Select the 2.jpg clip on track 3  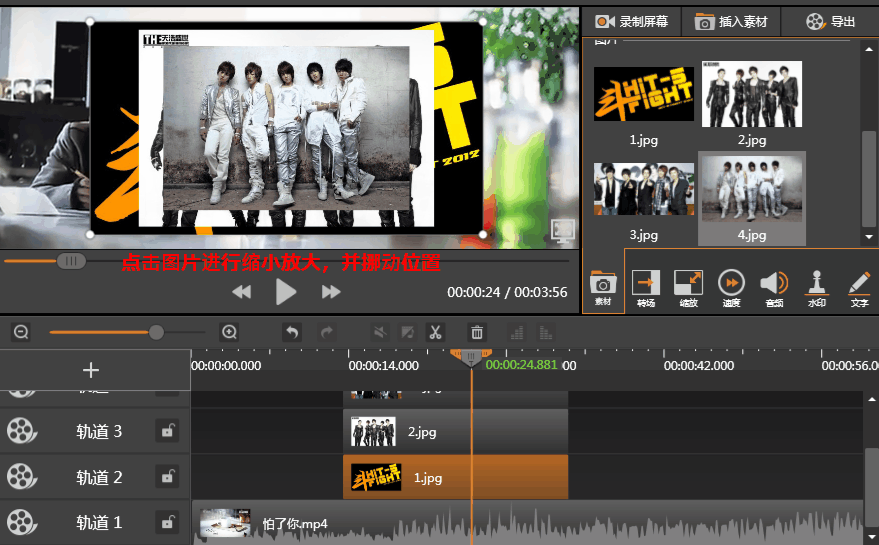tap(455, 431)
